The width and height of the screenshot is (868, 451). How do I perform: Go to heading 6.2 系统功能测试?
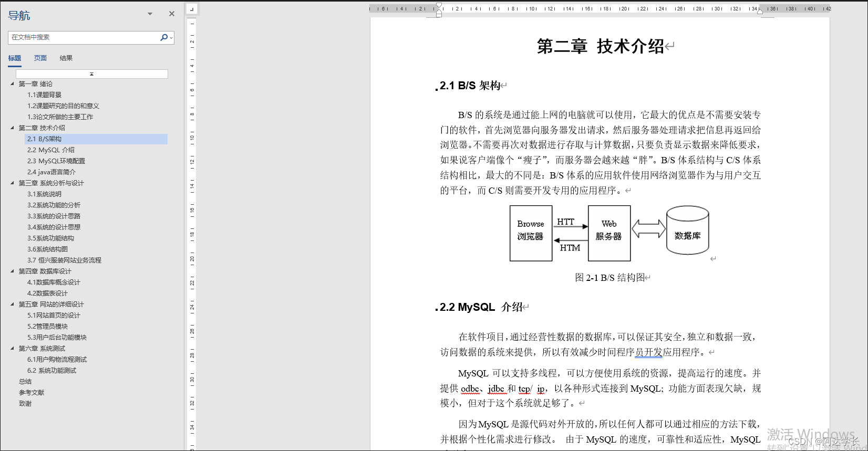[x=52, y=371]
